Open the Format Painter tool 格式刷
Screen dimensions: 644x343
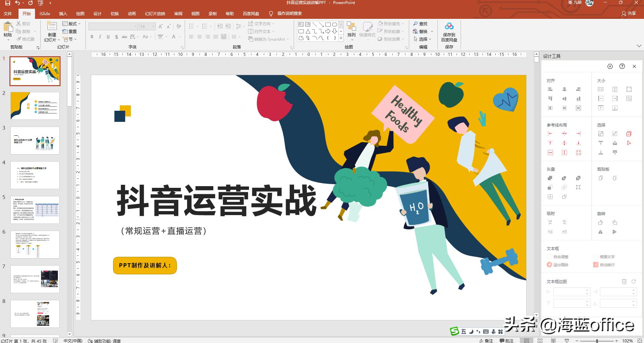[26, 38]
